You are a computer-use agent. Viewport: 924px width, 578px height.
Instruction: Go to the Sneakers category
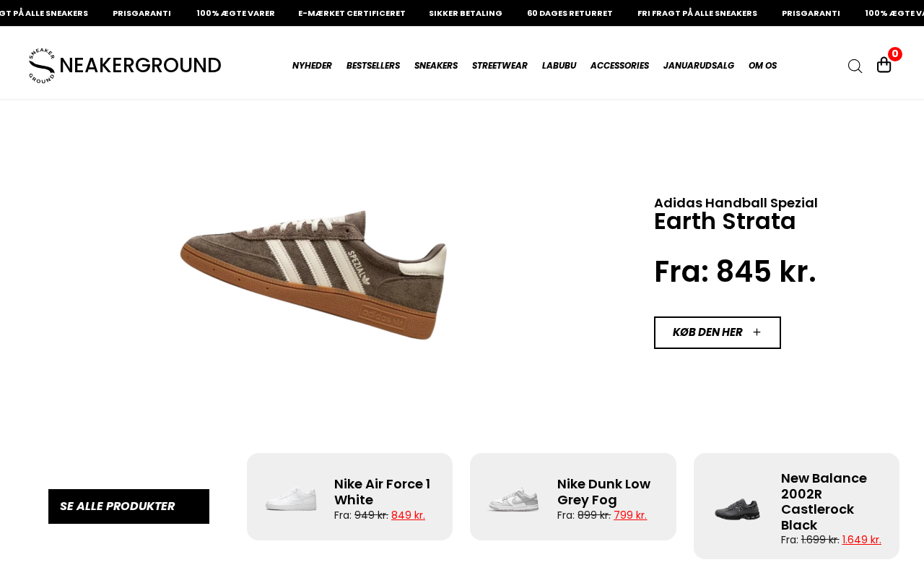point(435,66)
